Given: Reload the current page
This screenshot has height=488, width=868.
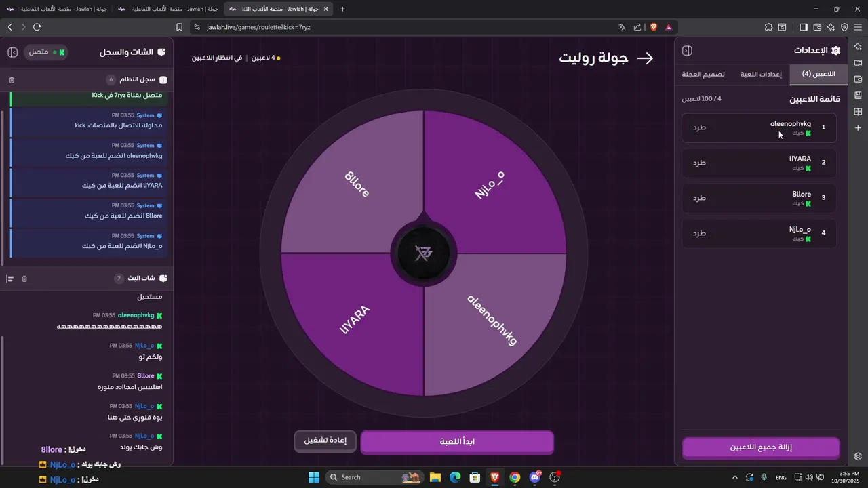Looking at the screenshot, I should (x=37, y=27).
